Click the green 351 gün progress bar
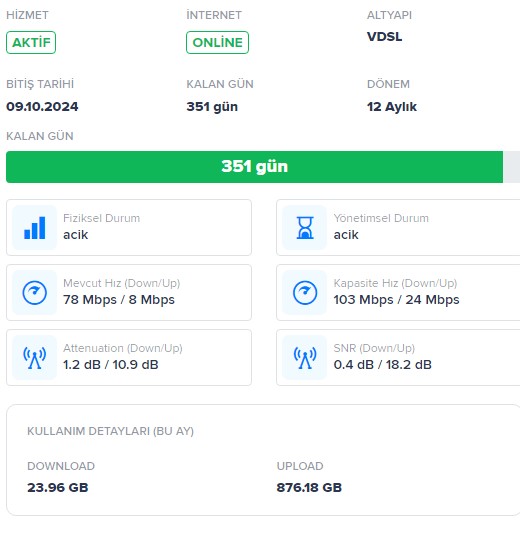 coord(255,167)
